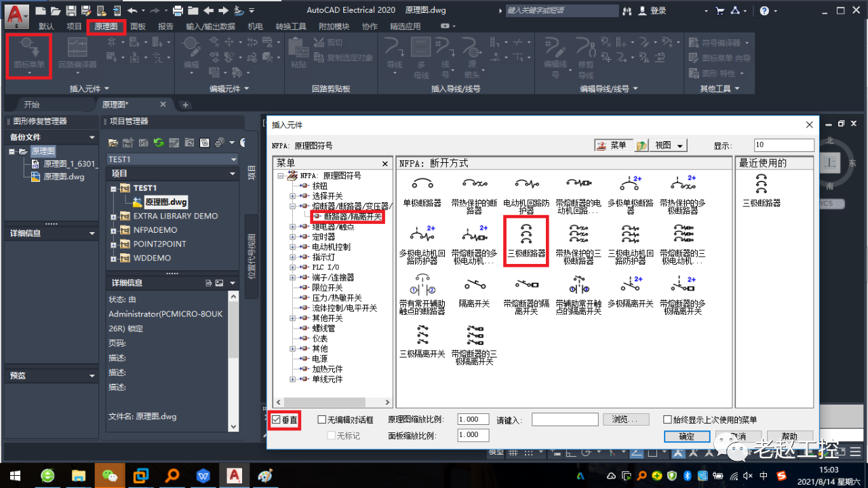Toggle the 无标记 checkbox
This screenshot has width=868, height=488.
[332, 435]
